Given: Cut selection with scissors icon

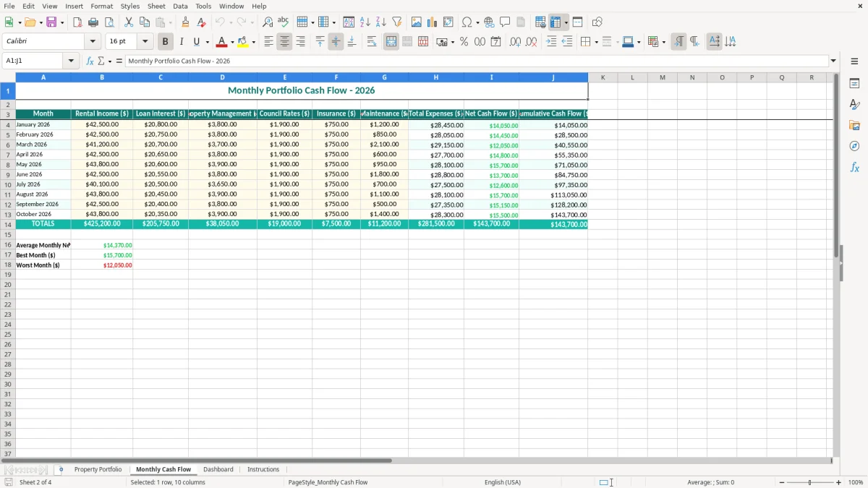Looking at the screenshot, I should (129, 22).
